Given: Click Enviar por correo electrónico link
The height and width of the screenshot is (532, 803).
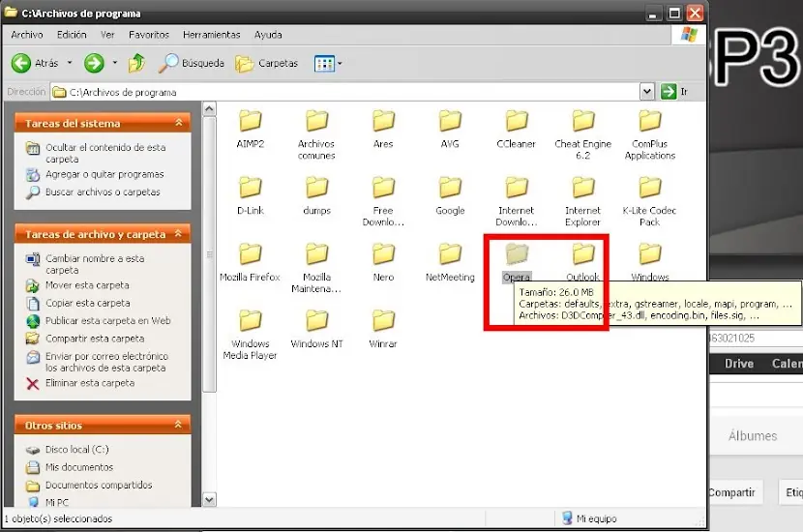Looking at the screenshot, I should coord(106,362).
